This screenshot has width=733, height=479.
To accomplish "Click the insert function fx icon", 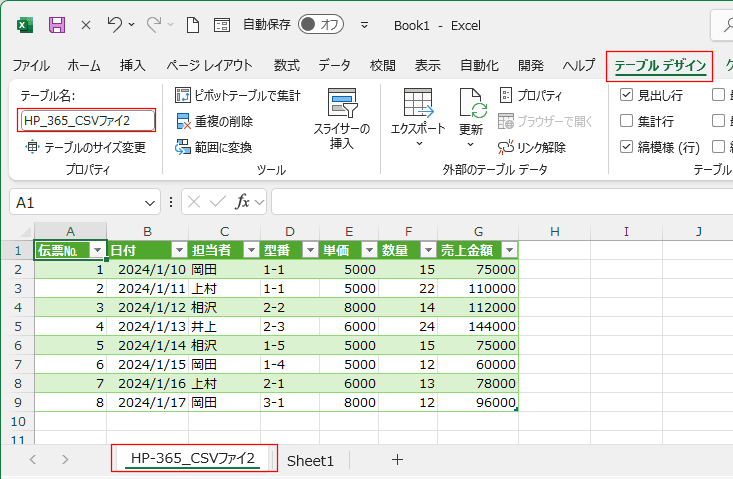I will coord(242,202).
